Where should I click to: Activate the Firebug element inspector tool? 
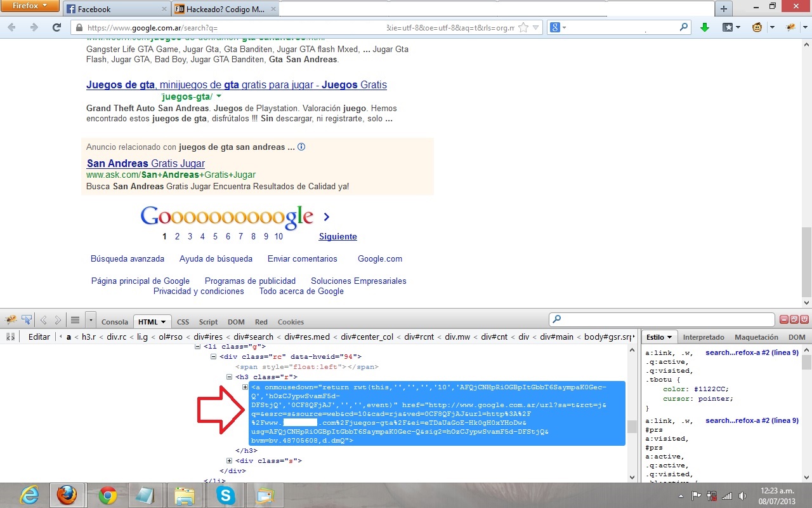27,320
